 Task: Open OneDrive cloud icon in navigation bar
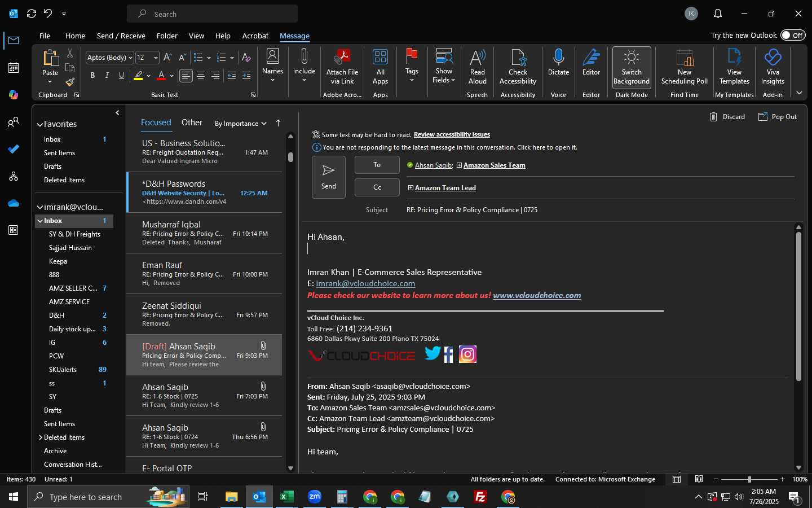[x=14, y=203]
